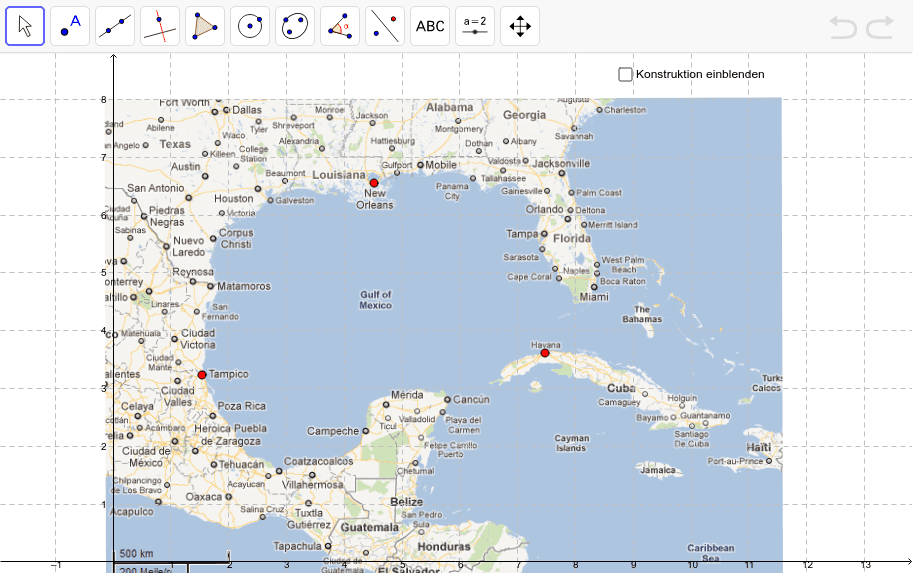Select the Perpendicular line tool
914x575 pixels.
click(x=160, y=26)
